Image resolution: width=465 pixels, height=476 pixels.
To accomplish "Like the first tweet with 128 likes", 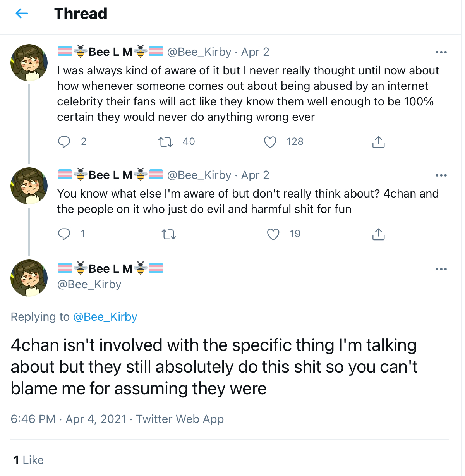I will click(270, 142).
